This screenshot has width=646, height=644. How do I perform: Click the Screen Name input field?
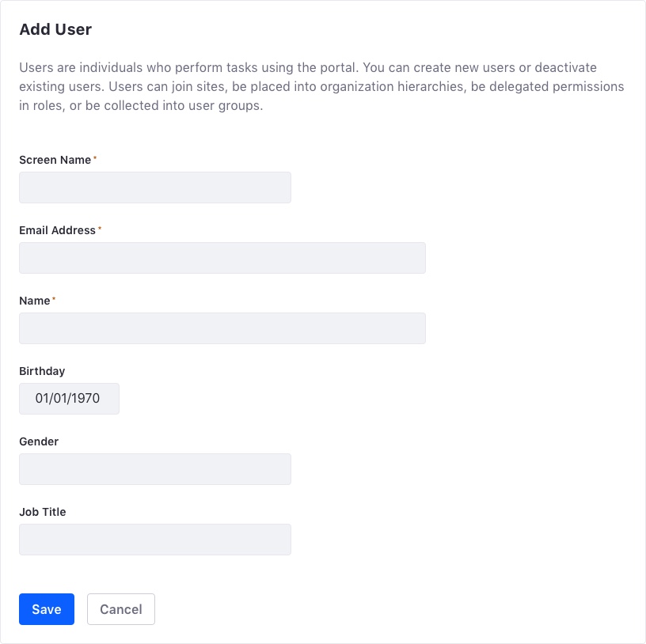pyautogui.click(x=154, y=188)
